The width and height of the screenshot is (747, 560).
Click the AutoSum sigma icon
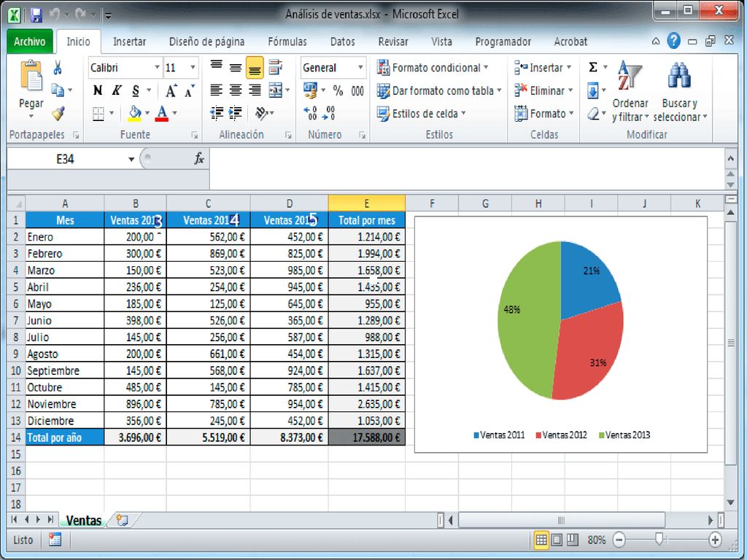pyautogui.click(x=592, y=67)
